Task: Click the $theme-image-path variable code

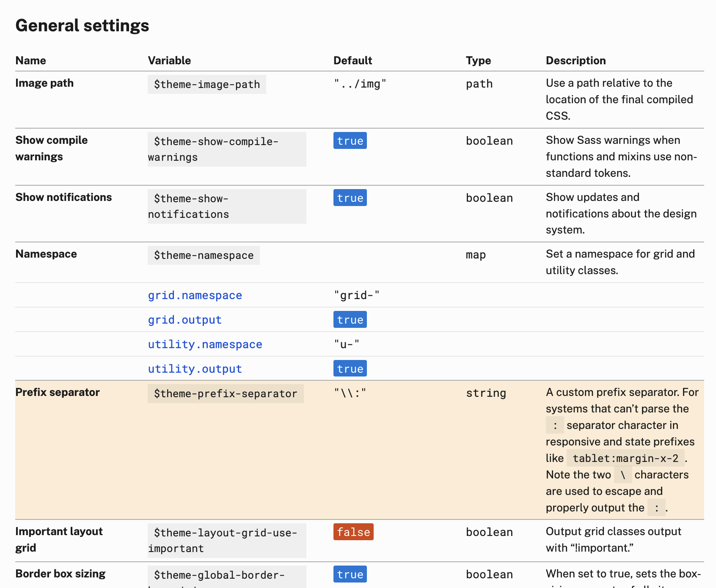Action: point(207,85)
